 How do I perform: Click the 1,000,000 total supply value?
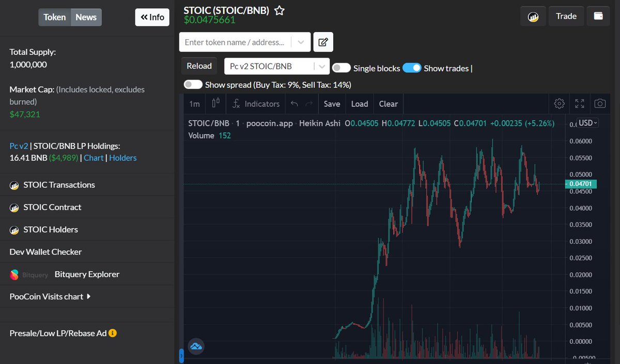28,65
